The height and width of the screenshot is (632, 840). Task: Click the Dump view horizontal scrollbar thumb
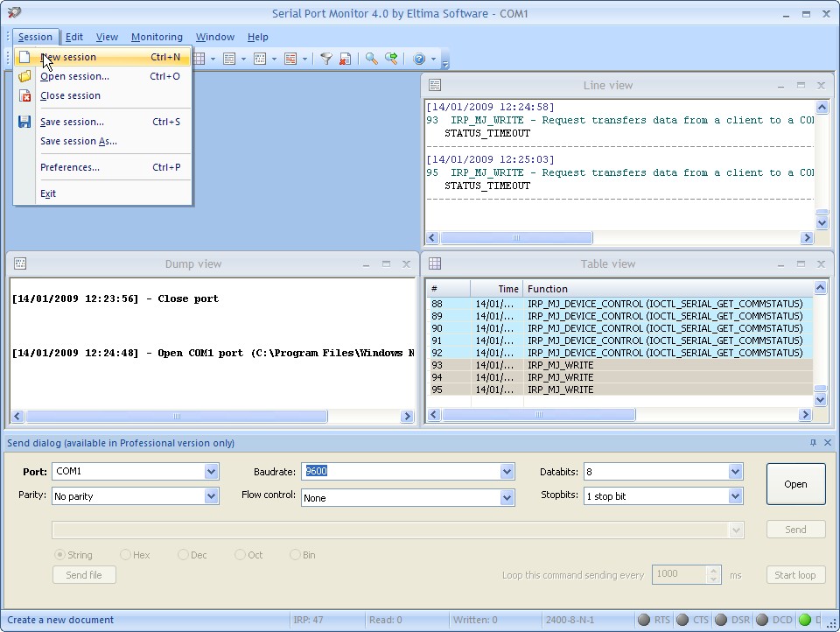coord(177,416)
